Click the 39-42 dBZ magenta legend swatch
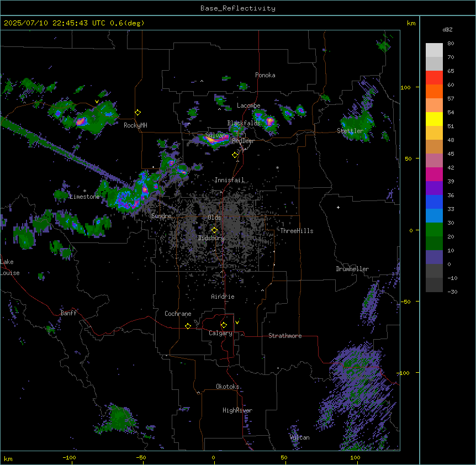The width and height of the screenshot is (476, 465). coord(434,174)
